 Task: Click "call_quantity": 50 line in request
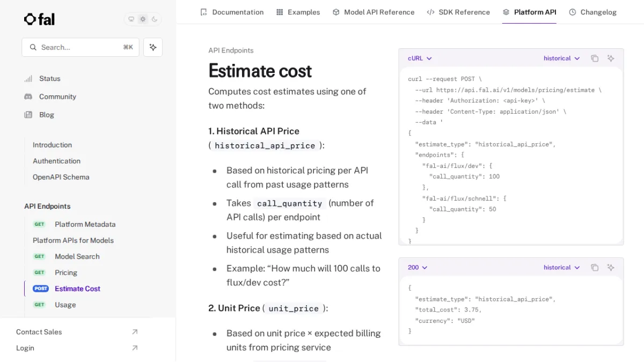(463, 209)
